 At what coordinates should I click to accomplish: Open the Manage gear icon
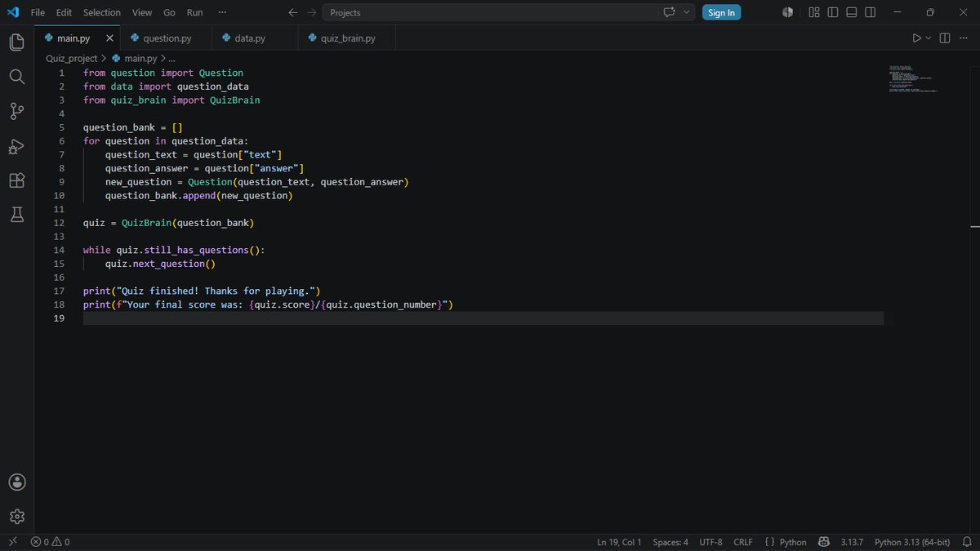pyautogui.click(x=17, y=516)
